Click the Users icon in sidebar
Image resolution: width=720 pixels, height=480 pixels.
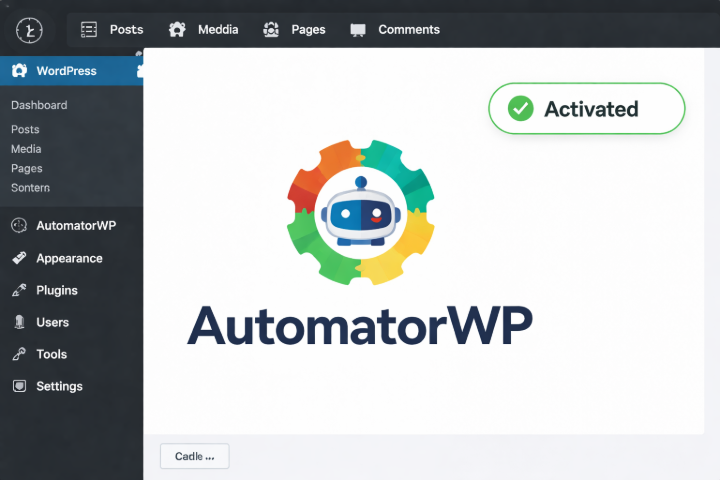[x=19, y=322]
